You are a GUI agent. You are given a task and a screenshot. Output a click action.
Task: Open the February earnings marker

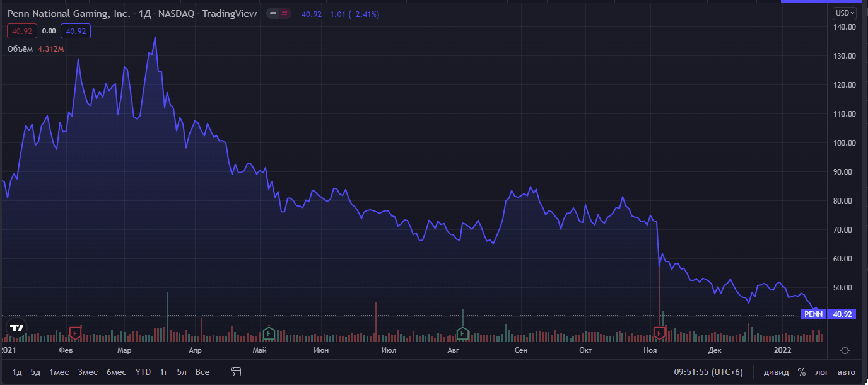pyautogui.click(x=75, y=332)
